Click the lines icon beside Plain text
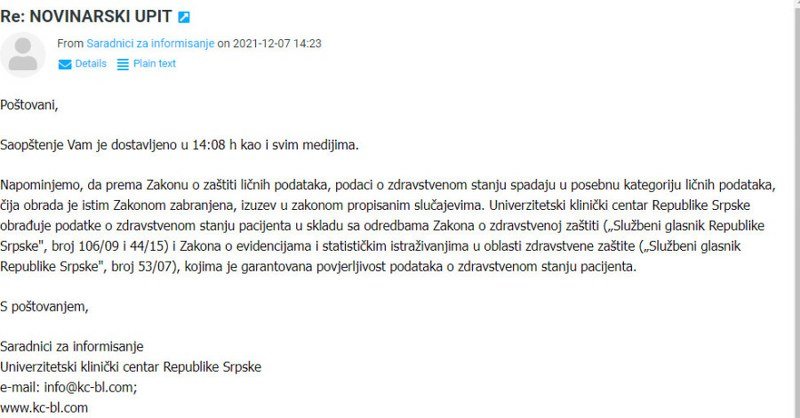Screen dimensions: 800x418 [x=123, y=64]
